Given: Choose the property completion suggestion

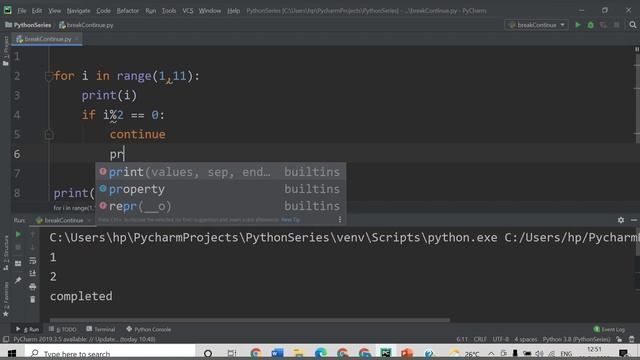Looking at the screenshot, I should pyautogui.click(x=220, y=189).
